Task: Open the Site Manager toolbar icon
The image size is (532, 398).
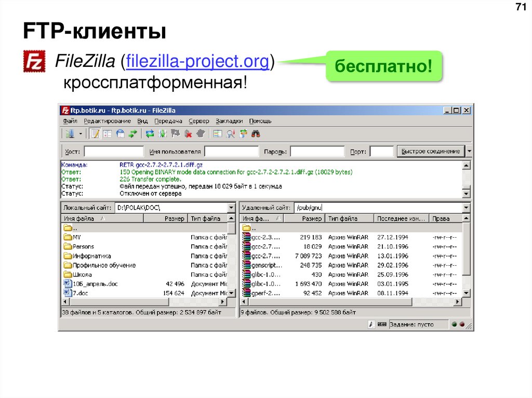Action: (x=70, y=133)
